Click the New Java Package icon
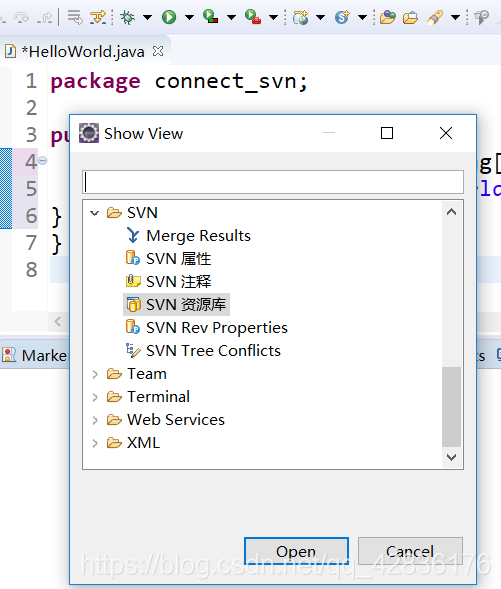The width and height of the screenshot is (501, 589). (300, 17)
